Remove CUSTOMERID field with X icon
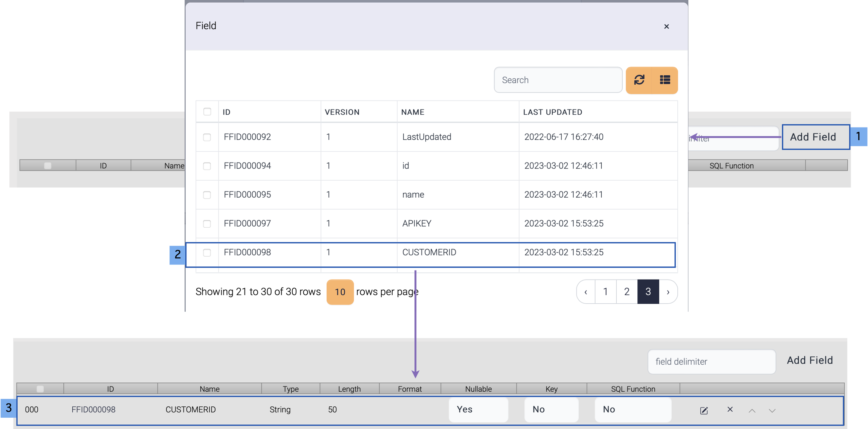The height and width of the screenshot is (429, 868). pos(730,409)
